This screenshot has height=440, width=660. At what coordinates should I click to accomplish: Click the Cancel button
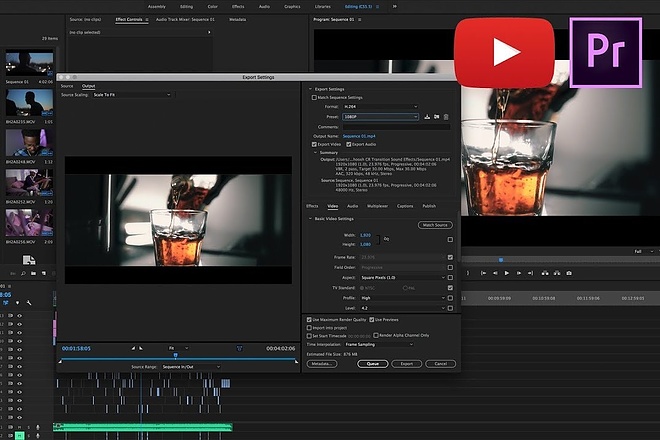point(440,364)
